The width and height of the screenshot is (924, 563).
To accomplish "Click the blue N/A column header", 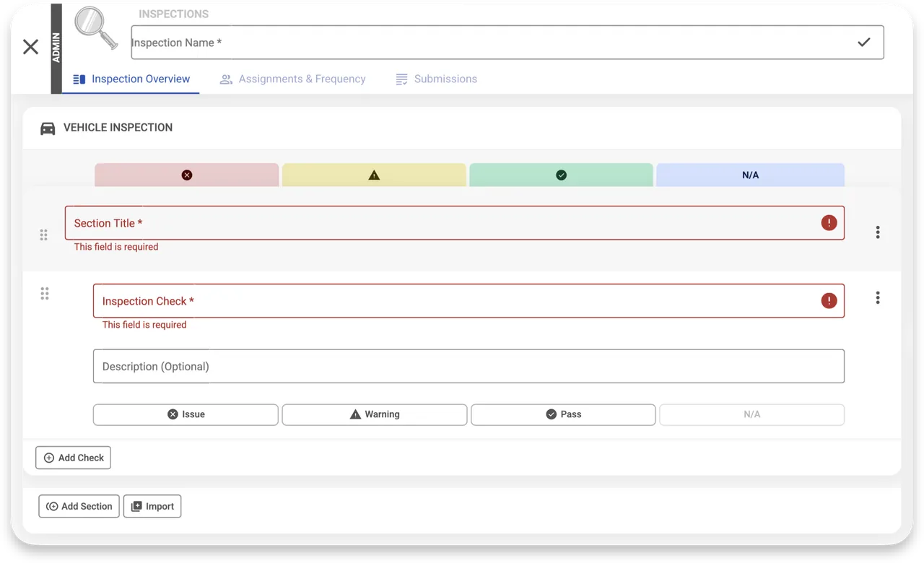I will pos(750,175).
